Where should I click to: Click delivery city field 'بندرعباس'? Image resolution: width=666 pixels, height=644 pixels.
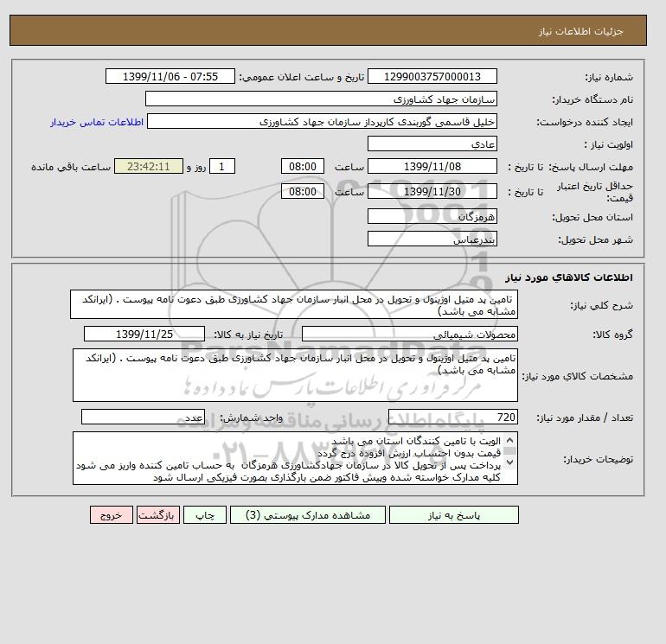432,239
